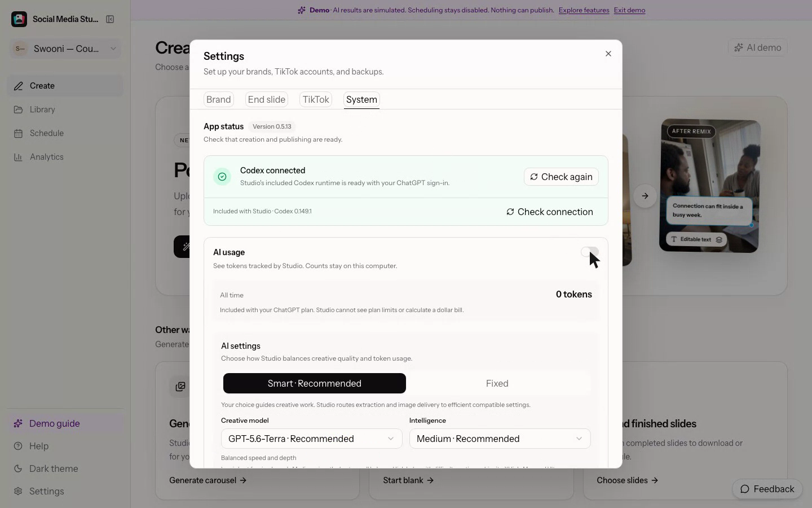
Task: Open the Intelligence level dropdown
Action: 500,439
